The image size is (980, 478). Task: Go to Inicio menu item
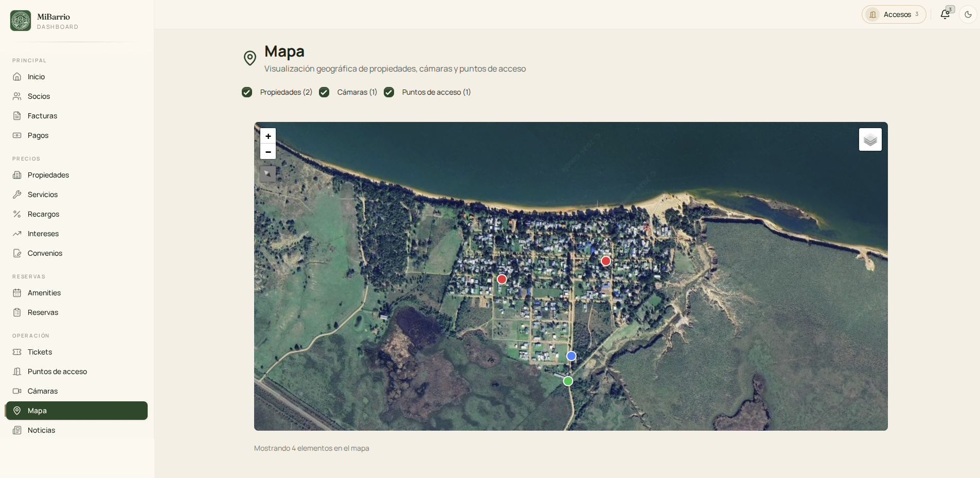(x=76, y=77)
